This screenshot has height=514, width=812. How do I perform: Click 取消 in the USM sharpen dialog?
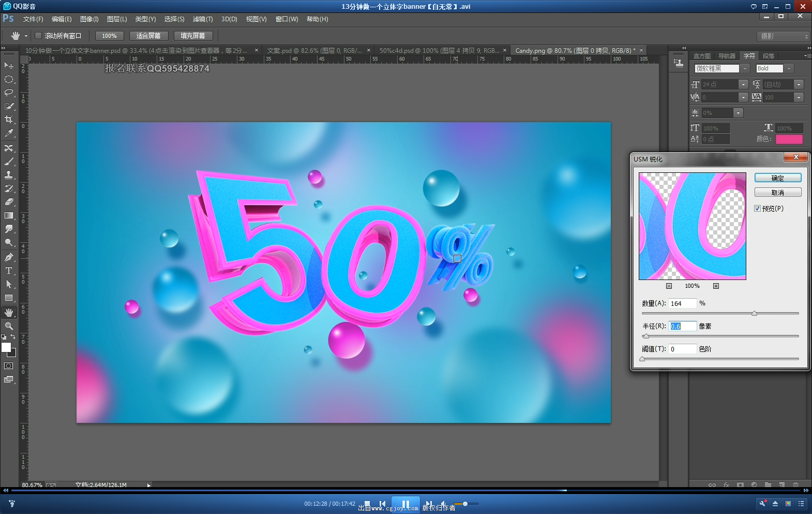point(778,193)
